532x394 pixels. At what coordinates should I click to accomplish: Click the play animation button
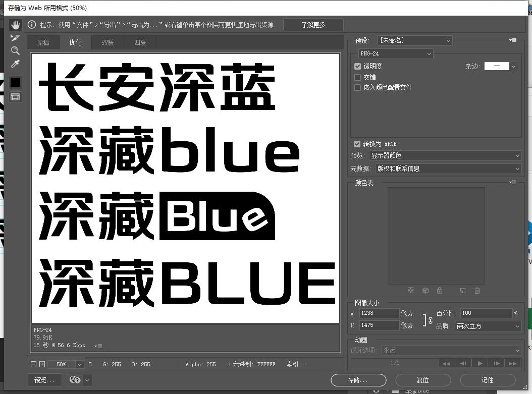tap(480, 363)
